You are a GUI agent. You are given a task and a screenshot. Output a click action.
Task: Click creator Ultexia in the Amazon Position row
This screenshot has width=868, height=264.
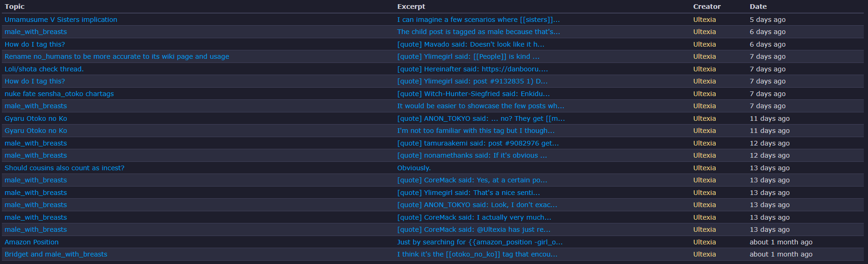(x=704, y=242)
